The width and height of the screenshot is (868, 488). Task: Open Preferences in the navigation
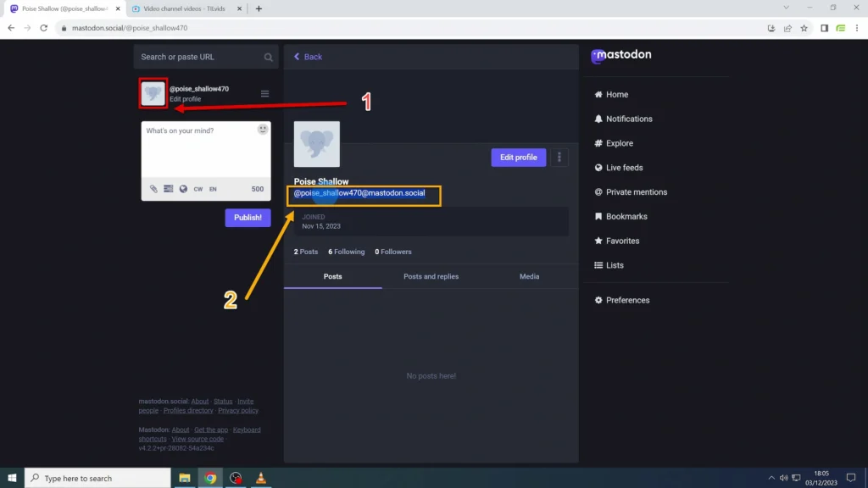coord(621,300)
